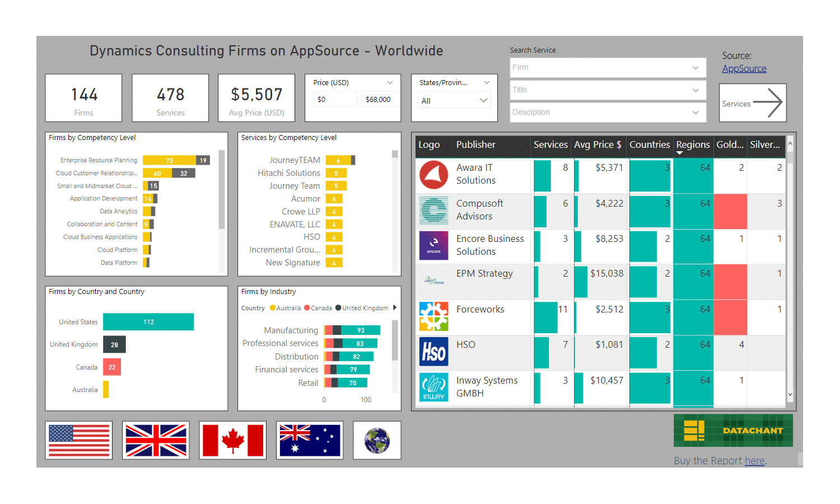Viewport: 840px width, 504px height.
Task: Collapse the Price (USD) slicer chevron
Action: pos(390,82)
